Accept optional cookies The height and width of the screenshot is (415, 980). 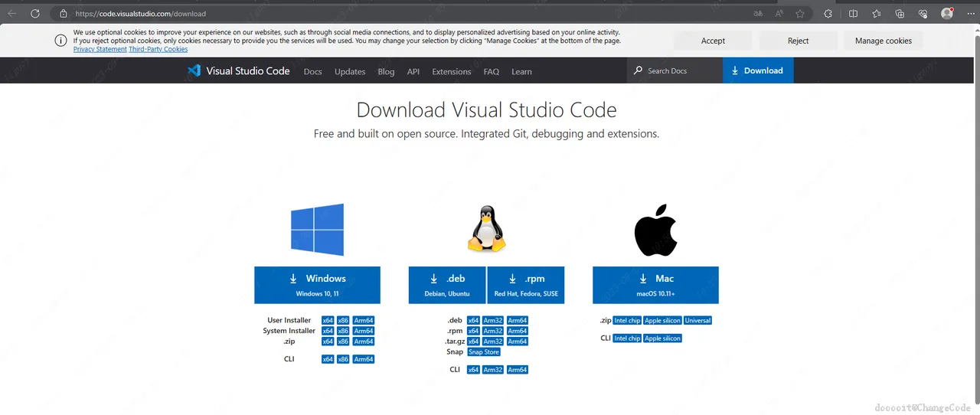point(713,41)
